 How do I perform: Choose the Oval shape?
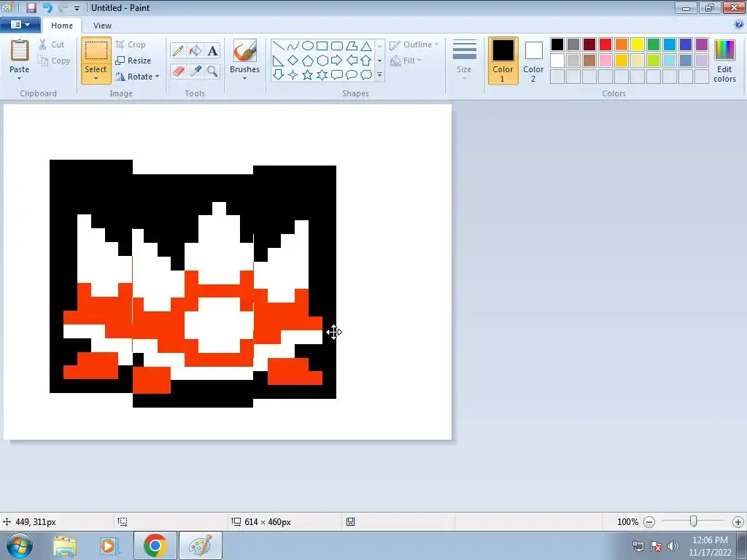coord(308,46)
